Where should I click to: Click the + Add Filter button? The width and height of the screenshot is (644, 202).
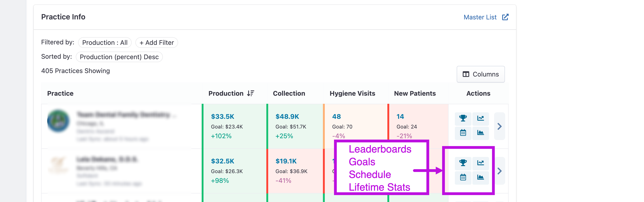[157, 43]
